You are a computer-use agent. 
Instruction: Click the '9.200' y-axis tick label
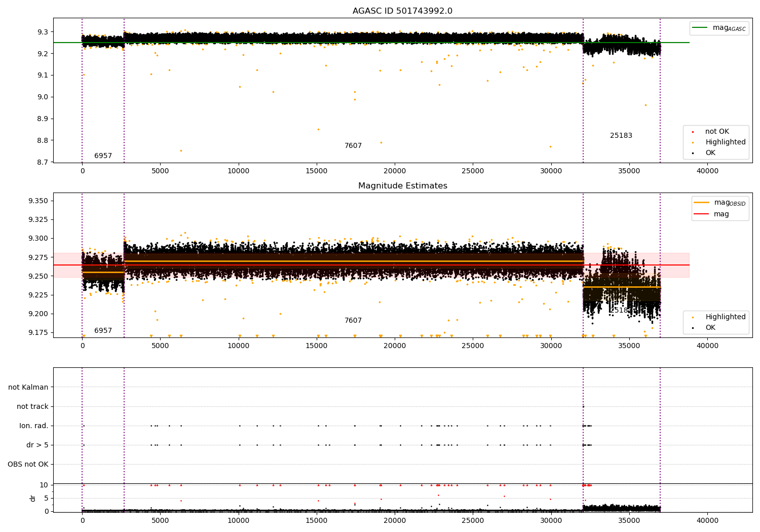pos(39,314)
